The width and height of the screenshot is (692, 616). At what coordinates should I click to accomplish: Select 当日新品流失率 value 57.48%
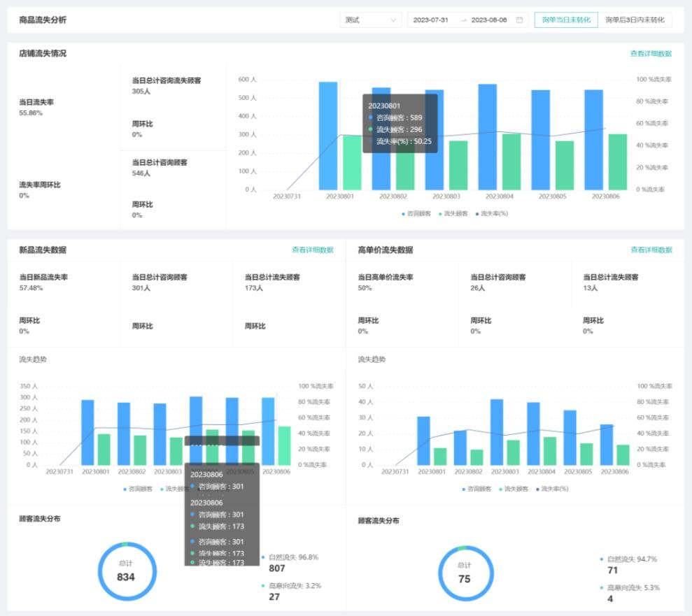pyautogui.click(x=31, y=288)
